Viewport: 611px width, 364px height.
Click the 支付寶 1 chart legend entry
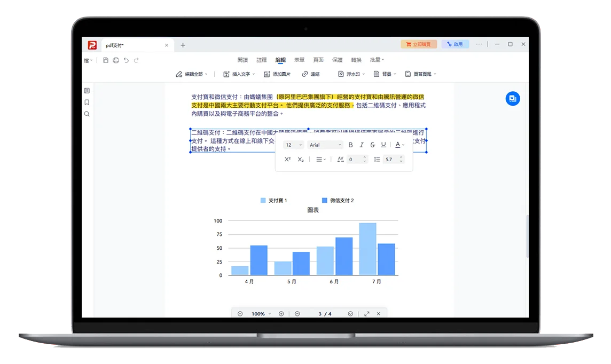273,201
